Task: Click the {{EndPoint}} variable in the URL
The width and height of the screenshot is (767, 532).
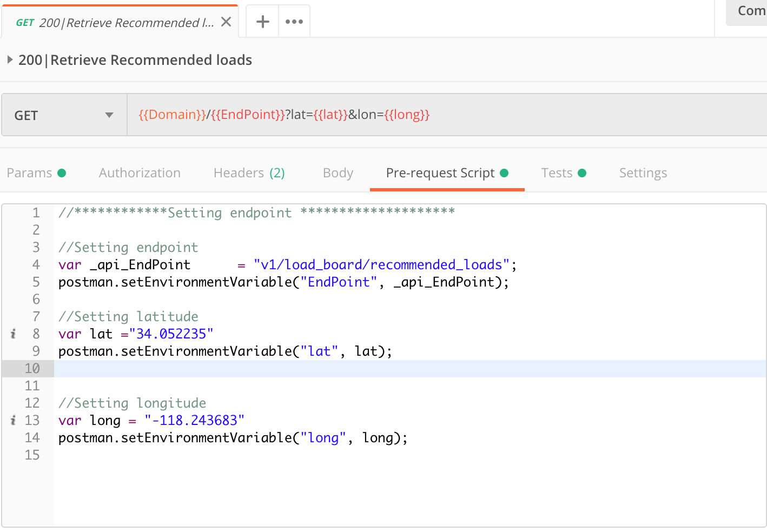Action: 248,115
